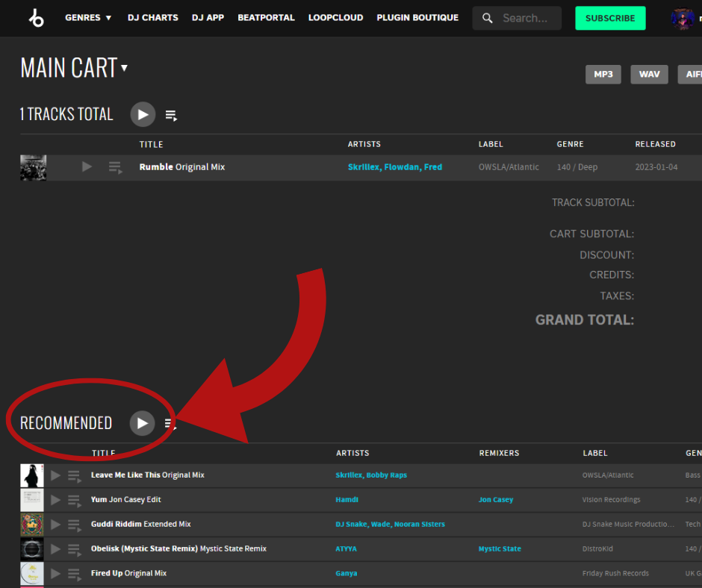
Task: Open Beatportal from the navigation bar
Action: point(266,18)
